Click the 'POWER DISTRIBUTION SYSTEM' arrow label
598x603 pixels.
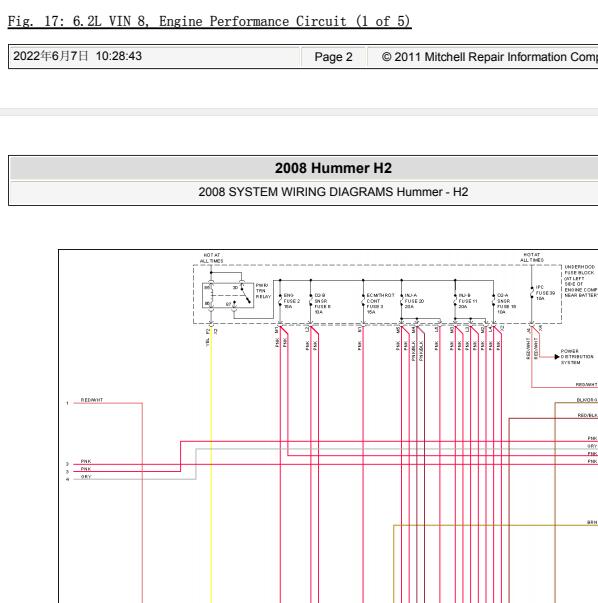point(577,356)
